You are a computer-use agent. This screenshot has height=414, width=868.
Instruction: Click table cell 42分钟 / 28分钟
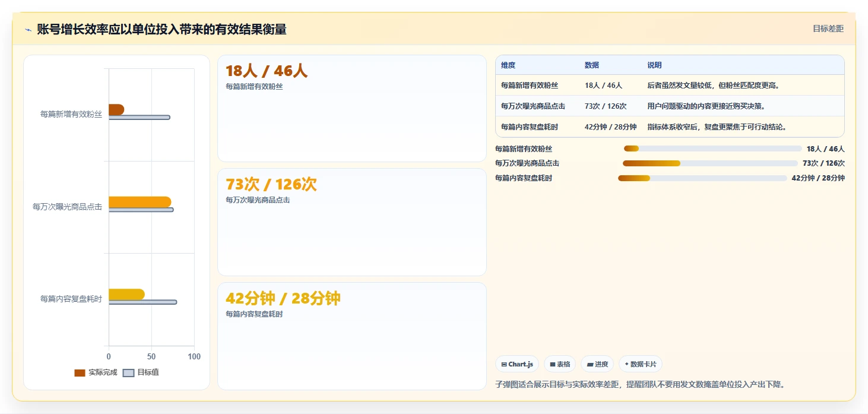tap(610, 127)
